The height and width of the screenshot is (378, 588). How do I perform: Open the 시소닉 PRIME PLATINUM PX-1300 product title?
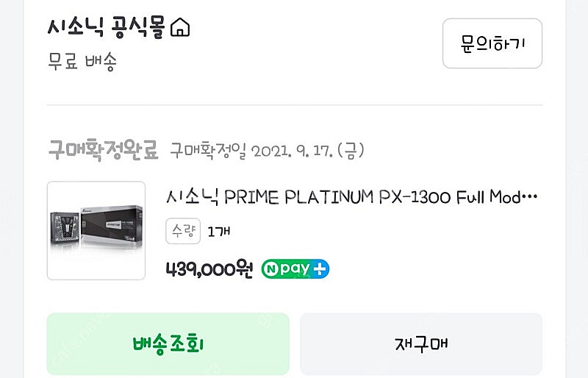point(352,196)
